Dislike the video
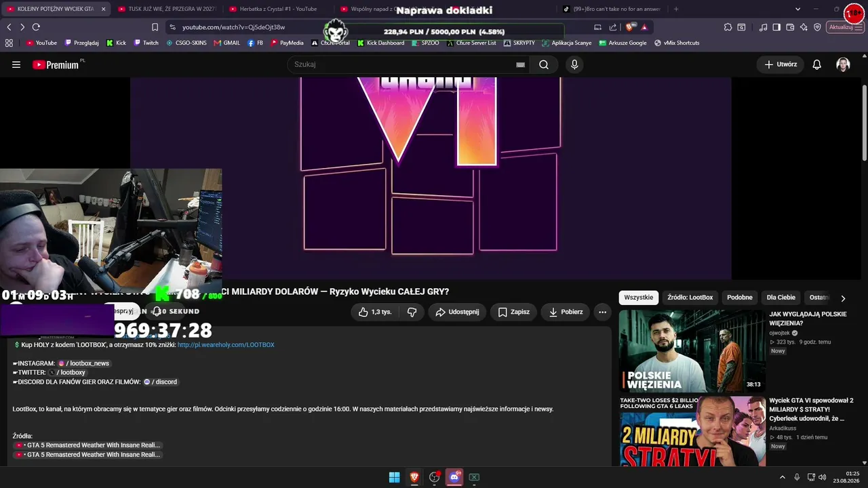868x488 pixels. tap(412, 312)
